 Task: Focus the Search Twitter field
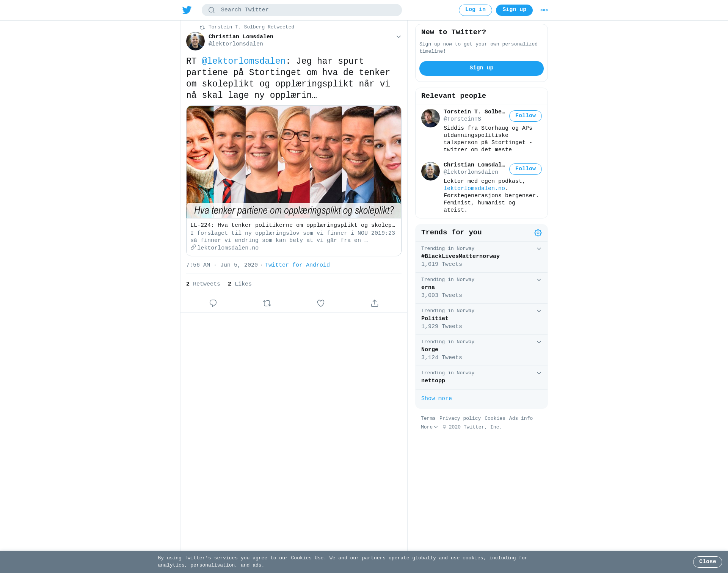click(x=302, y=10)
